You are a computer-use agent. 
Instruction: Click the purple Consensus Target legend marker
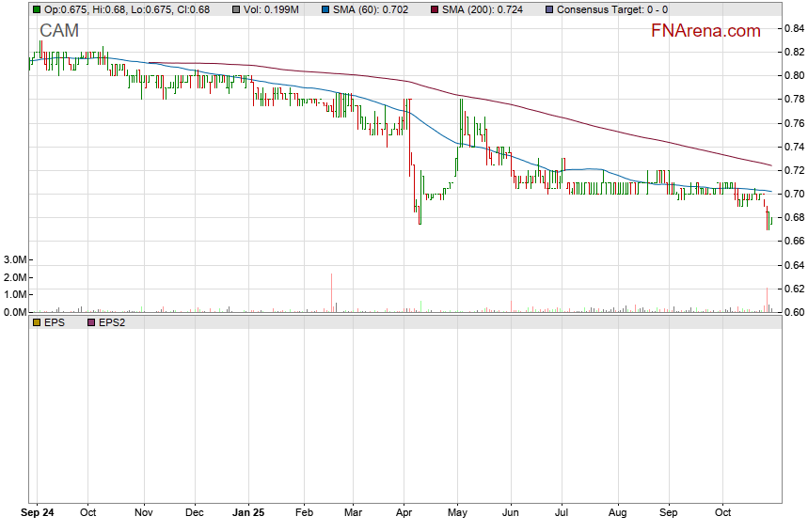(x=548, y=9)
